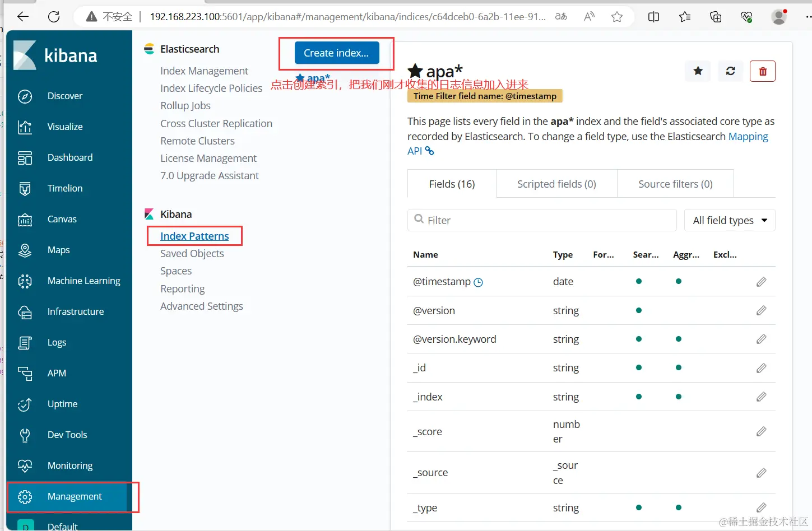Image resolution: width=812 pixels, height=531 pixels.
Task: Delete the apa* index pattern
Action: point(763,71)
